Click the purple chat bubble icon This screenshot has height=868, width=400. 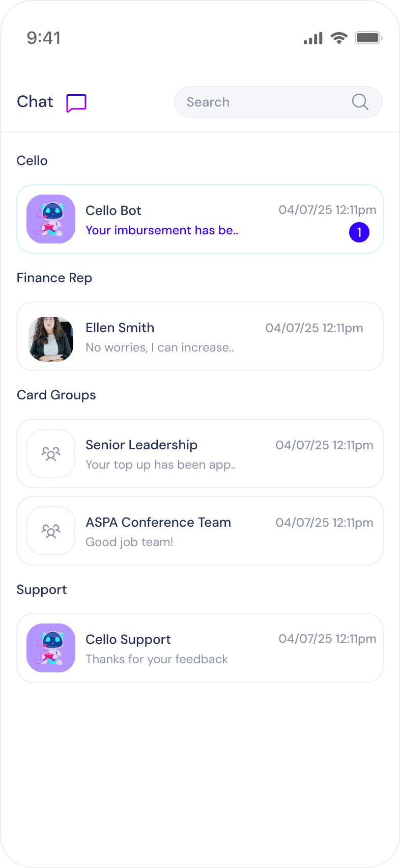coord(76,103)
